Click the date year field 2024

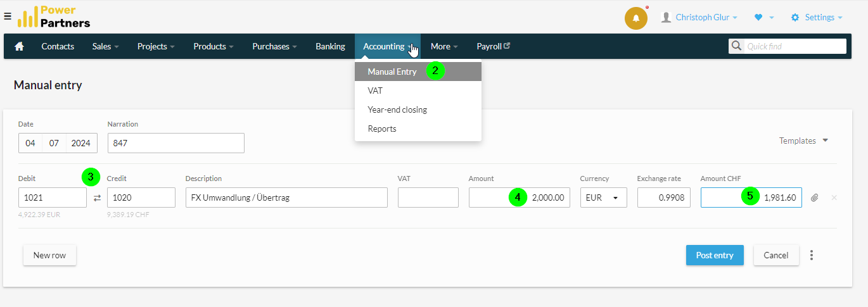click(x=81, y=143)
